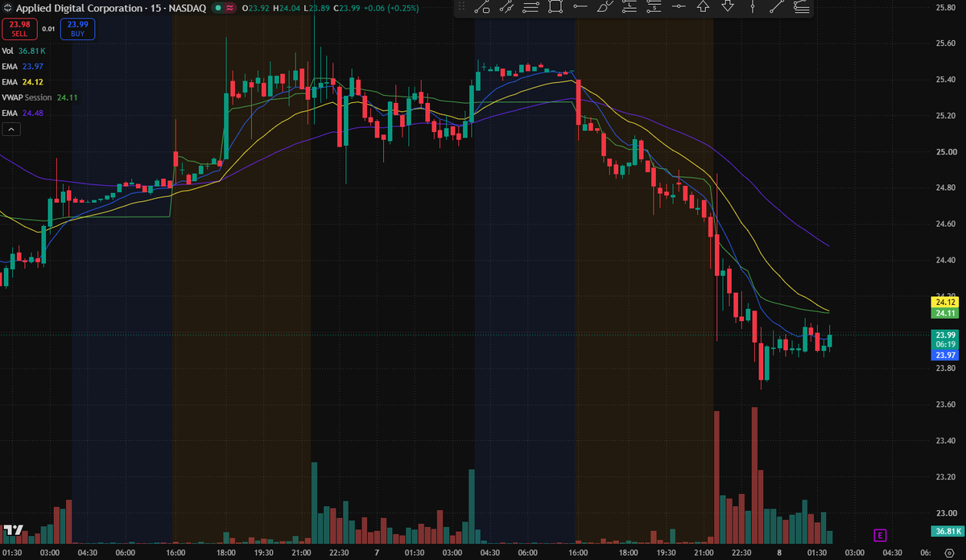Click the 0.01 spread value
The image size is (966, 560).
click(48, 29)
